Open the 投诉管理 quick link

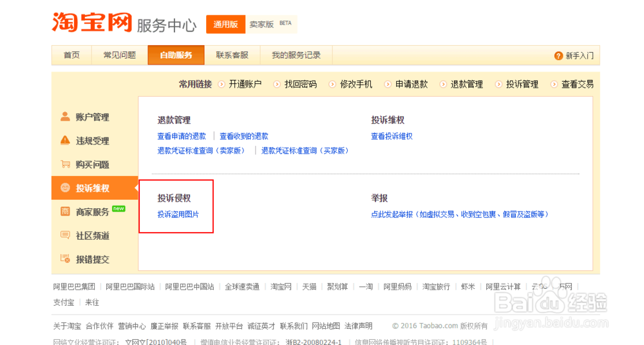point(522,84)
